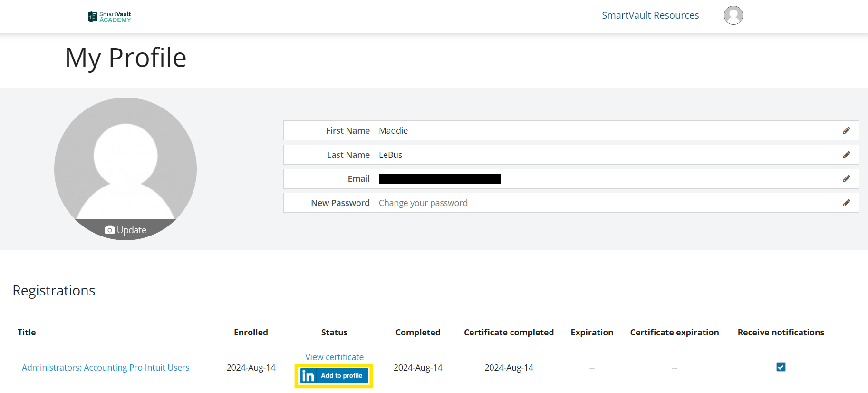Open the user avatar menu in the header
Image resolution: width=868 pixels, height=393 pixels.
click(x=733, y=15)
